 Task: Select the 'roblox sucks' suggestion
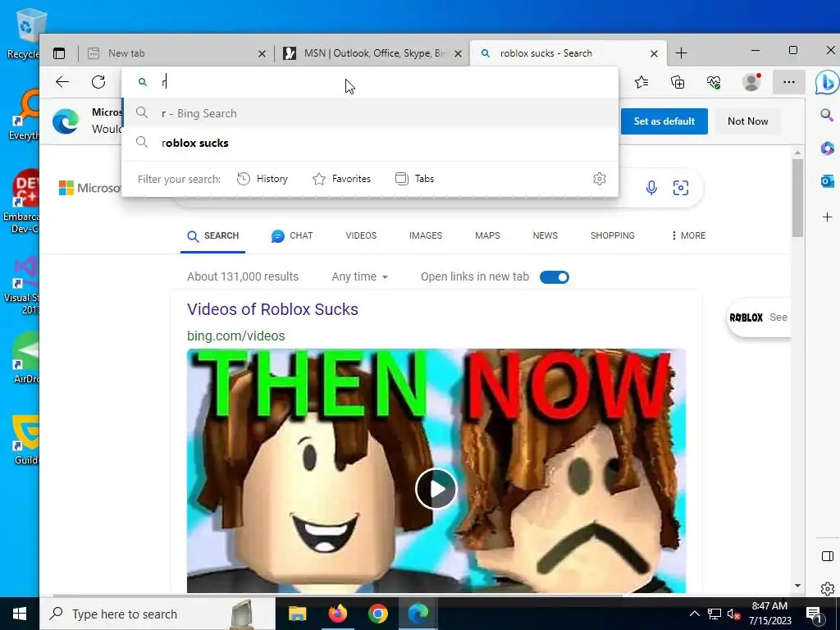click(370, 143)
